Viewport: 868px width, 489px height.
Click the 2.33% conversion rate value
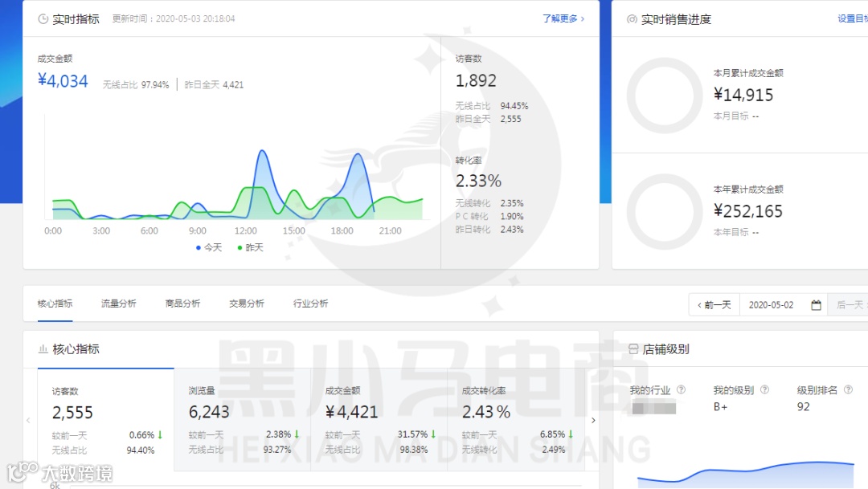pos(478,181)
